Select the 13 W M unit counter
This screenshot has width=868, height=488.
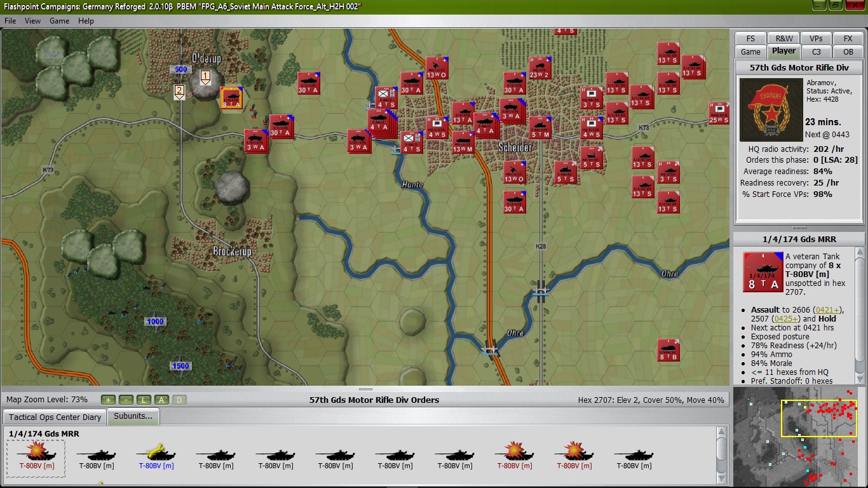coord(463,143)
